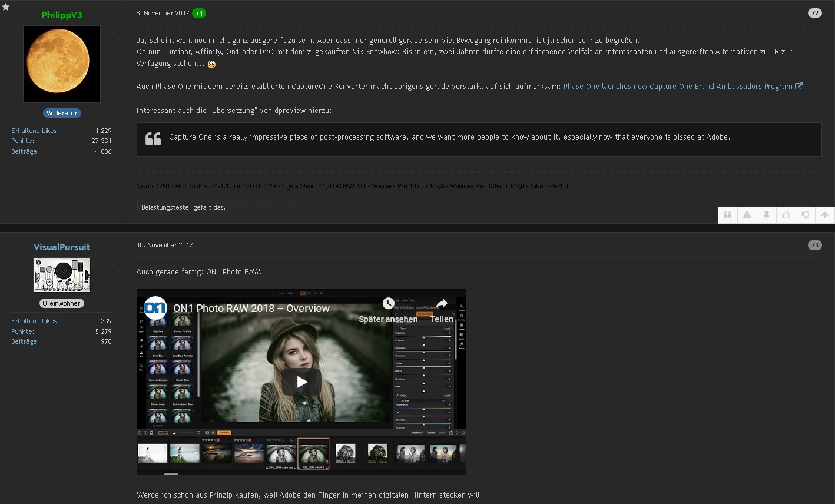This screenshot has width=835, height=504.
Task: Open VisualPursuit user profile name
Action: [x=62, y=247]
